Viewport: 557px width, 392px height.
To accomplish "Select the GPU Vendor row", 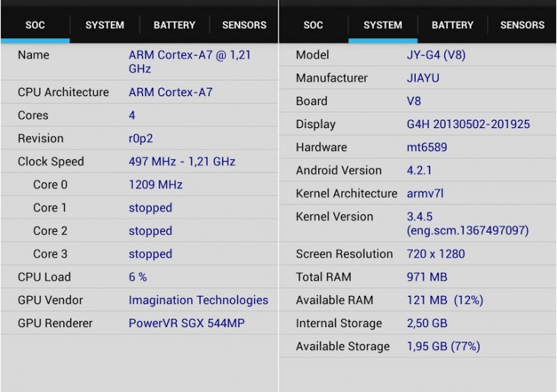I will tap(139, 300).
